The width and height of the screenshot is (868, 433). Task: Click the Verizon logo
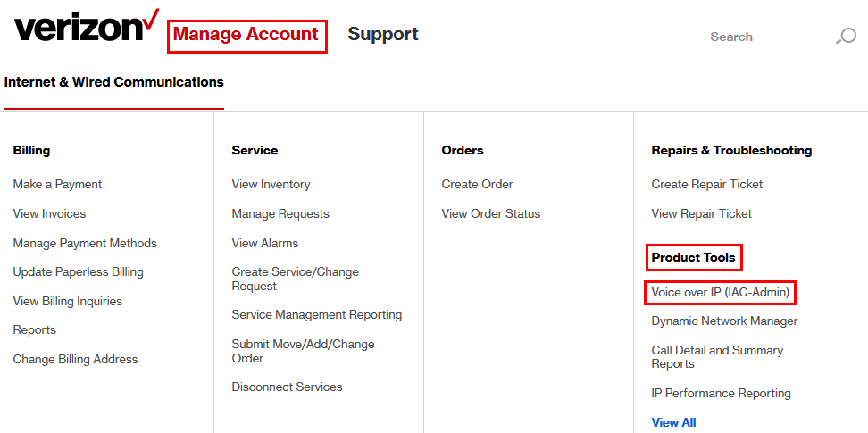[x=87, y=26]
